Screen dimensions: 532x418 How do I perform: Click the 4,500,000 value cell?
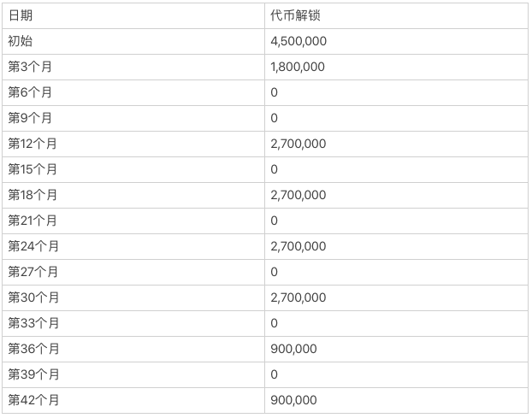(396, 41)
